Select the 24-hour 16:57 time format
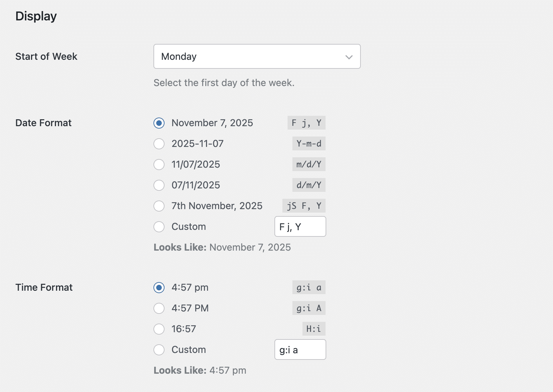Image resolution: width=553 pixels, height=392 pixels. coord(159,329)
